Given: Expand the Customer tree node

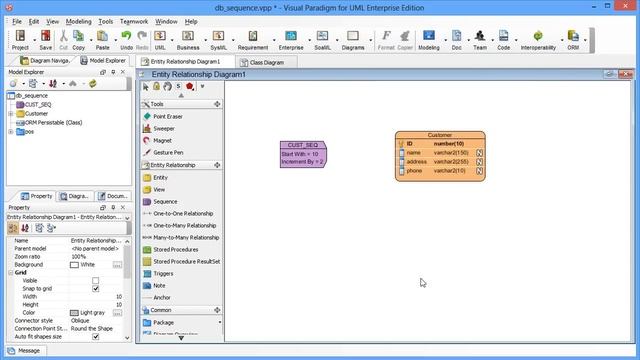Looking at the screenshot, I should 11,113.
